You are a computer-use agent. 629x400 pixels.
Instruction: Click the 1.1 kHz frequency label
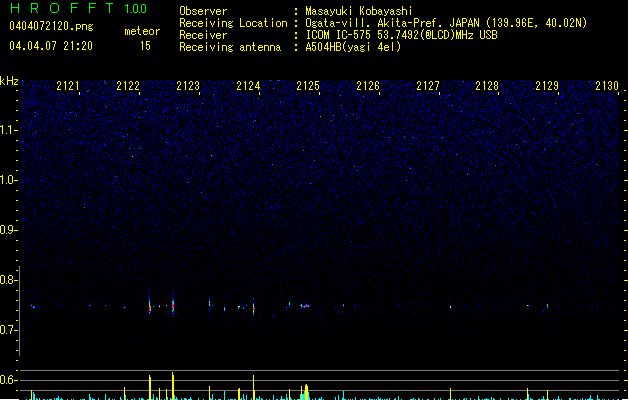[8, 130]
